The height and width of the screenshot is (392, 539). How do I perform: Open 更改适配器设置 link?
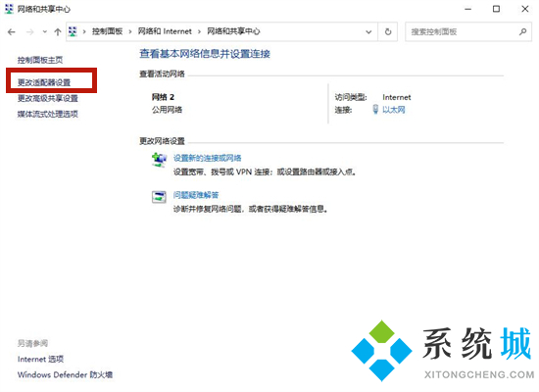point(44,82)
